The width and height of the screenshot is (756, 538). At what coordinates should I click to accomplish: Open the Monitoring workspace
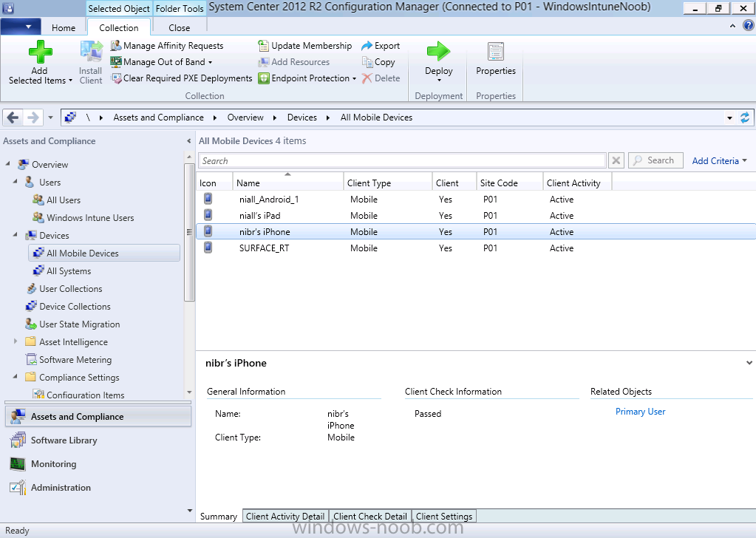(98, 464)
